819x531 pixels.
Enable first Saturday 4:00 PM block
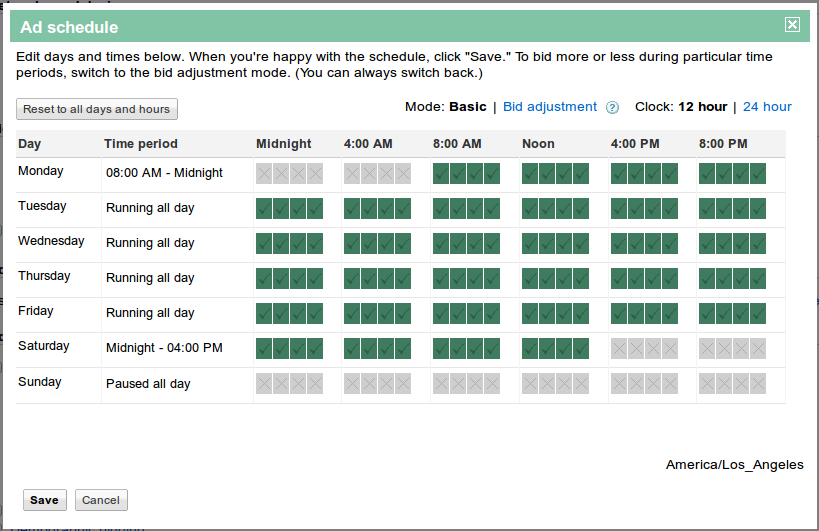pos(619,349)
